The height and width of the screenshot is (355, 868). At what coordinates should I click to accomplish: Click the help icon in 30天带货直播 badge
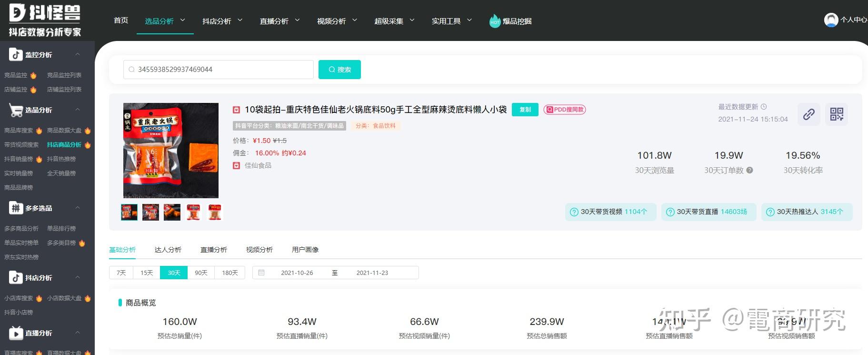[670, 212]
